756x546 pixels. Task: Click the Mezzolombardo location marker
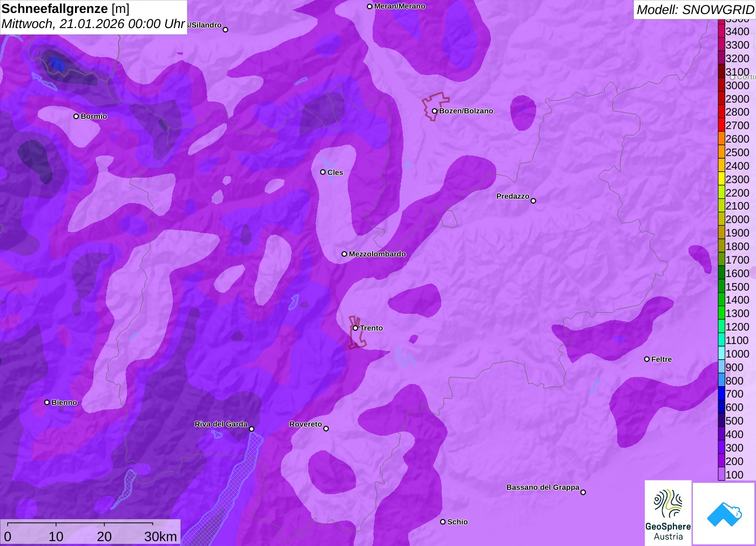pyautogui.click(x=344, y=254)
